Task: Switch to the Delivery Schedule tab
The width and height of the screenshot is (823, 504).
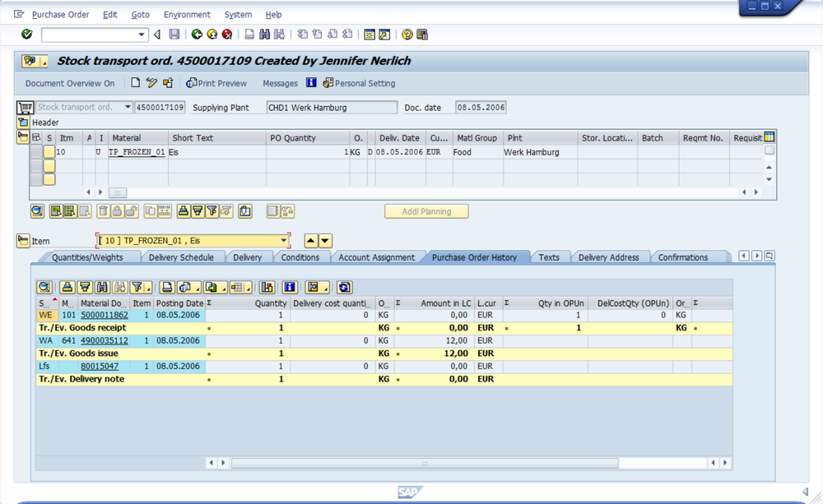Action: point(181,257)
